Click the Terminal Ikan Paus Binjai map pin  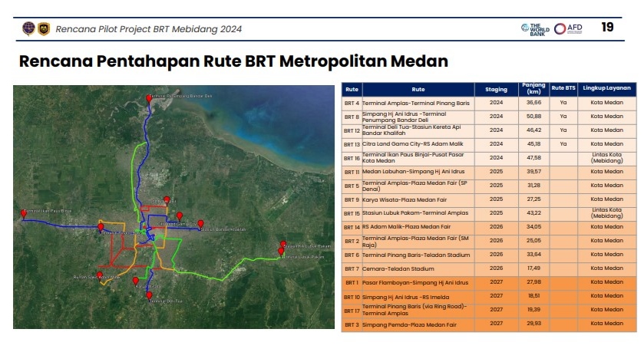pyautogui.click(x=24, y=211)
